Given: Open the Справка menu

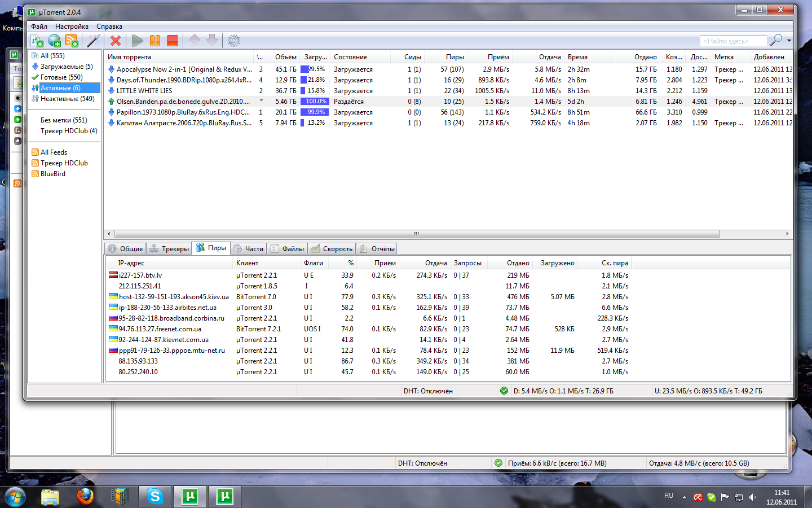Looking at the screenshot, I should click(109, 27).
